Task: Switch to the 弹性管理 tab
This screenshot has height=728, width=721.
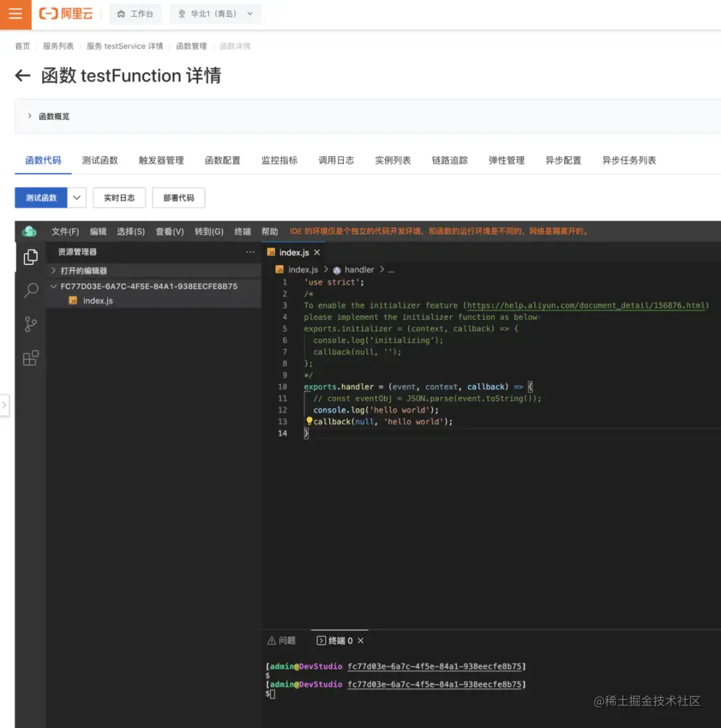Action: [506, 161]
